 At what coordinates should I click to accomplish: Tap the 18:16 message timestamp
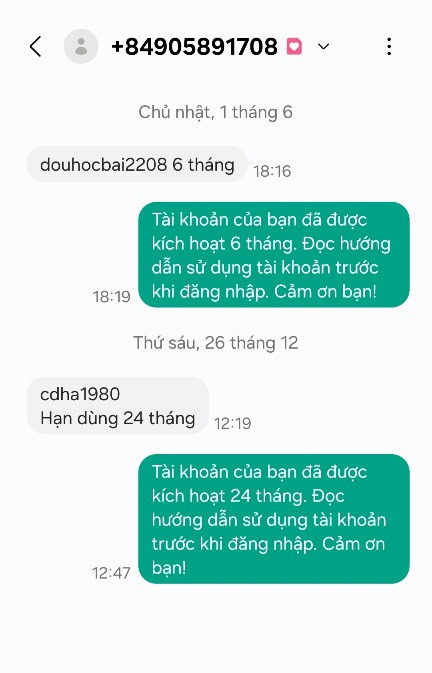tap(272, 171)
